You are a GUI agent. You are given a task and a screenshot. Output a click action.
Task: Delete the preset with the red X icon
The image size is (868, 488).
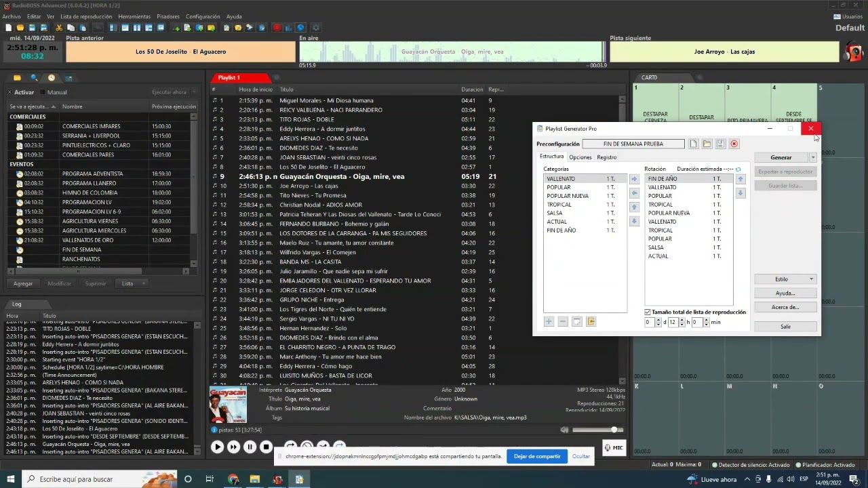tap(734, 144)
